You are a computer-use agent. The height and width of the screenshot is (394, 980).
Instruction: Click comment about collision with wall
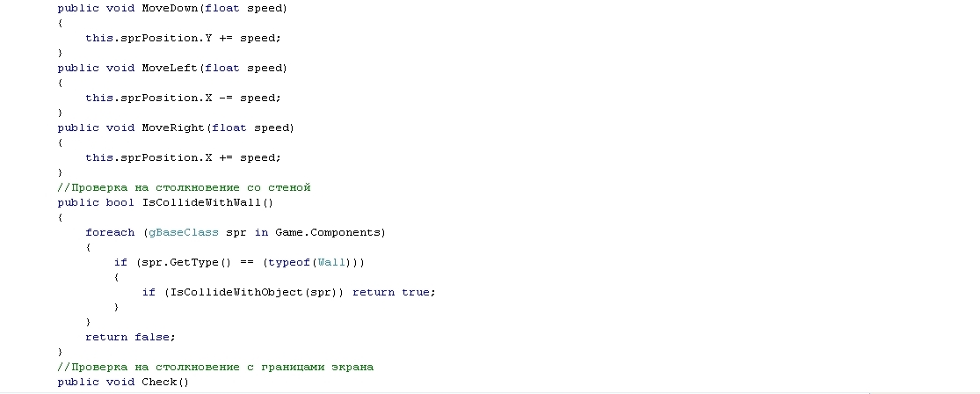tap(184, 187)
